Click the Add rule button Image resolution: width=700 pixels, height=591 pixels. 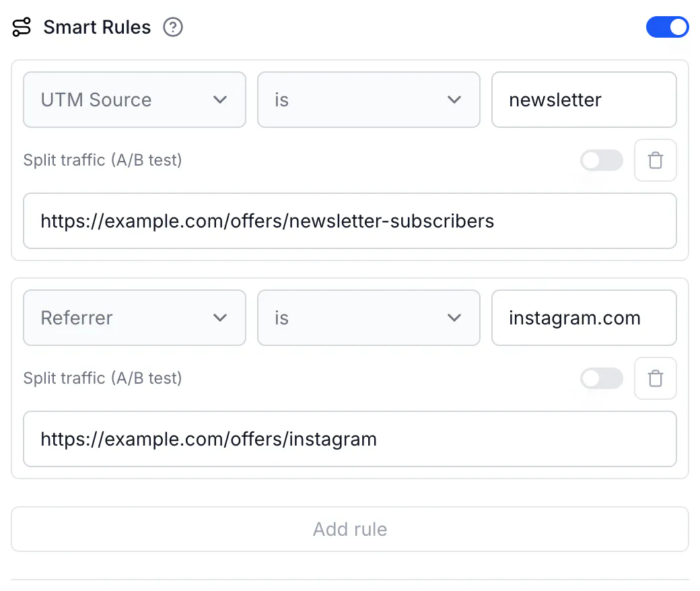(x=350, y=529)
